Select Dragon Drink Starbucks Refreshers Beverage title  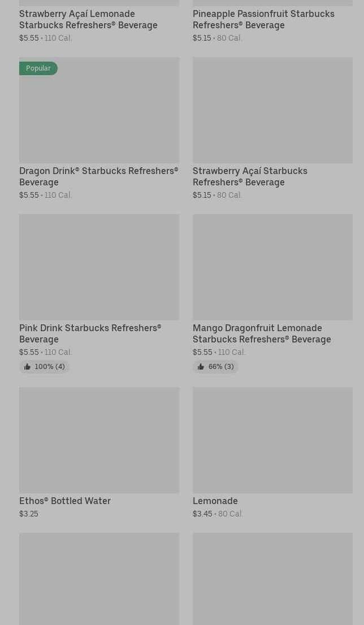[x=98, y=176]
